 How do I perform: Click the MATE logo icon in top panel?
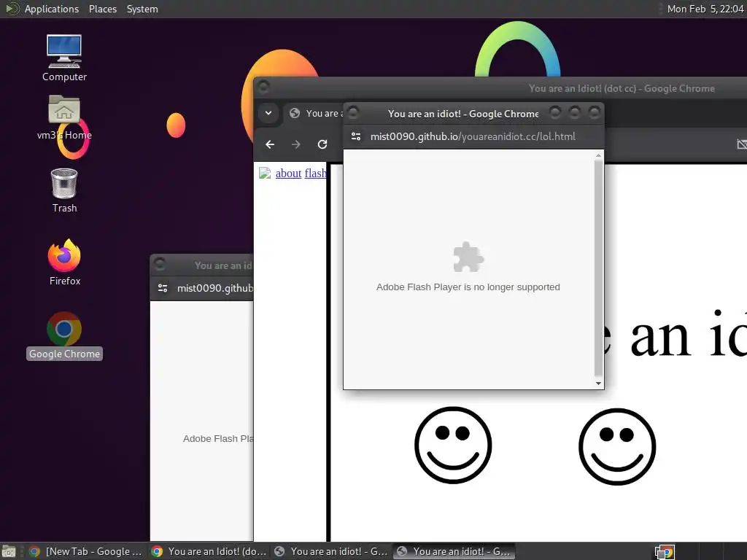[x=12, y=9]
